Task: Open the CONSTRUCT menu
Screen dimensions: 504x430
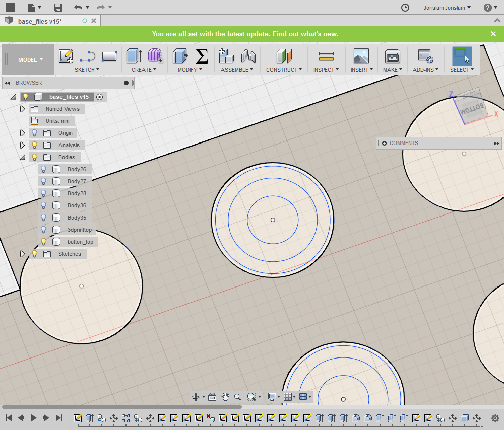Action: tap(284, 69)
